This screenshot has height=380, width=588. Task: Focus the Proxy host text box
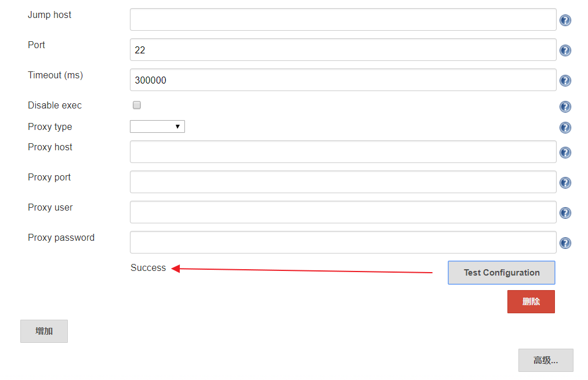pos(343,152)
